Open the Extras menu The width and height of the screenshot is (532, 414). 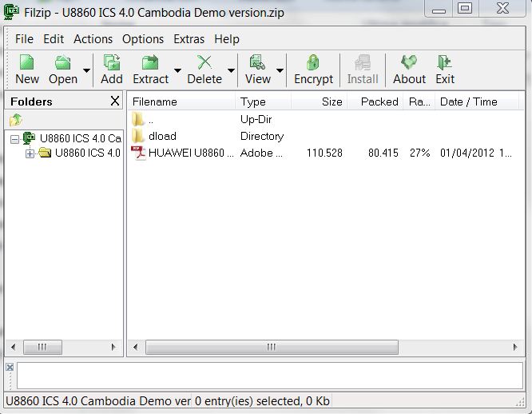[x=189, y=38]
